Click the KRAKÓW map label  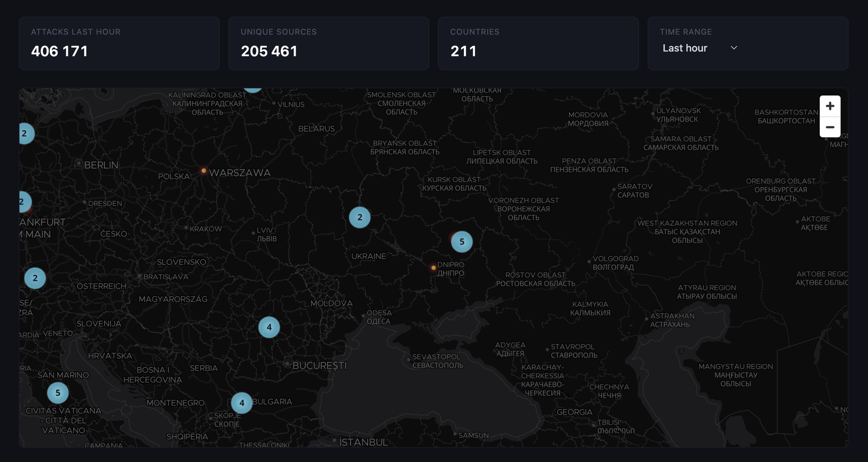206,229
